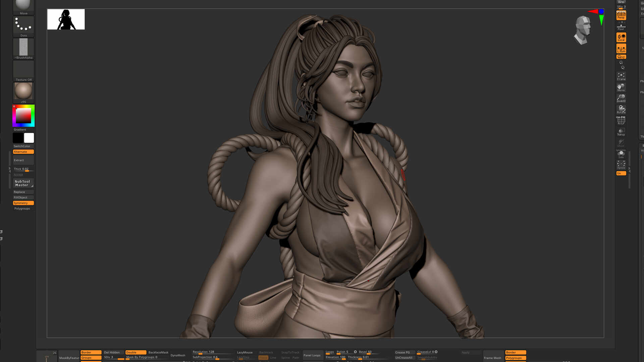
Task: Click Del Hidden button
Action: [113, 352]
